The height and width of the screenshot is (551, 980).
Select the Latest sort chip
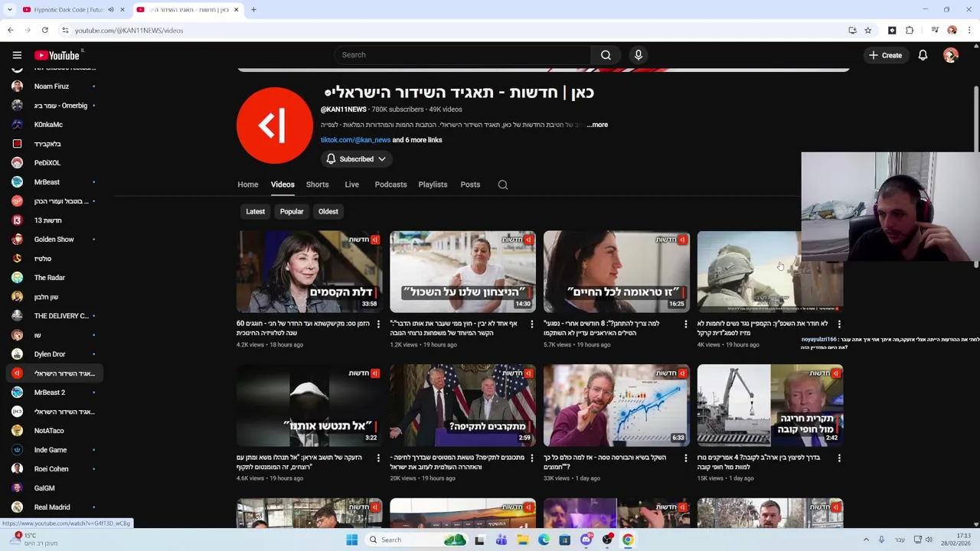click(255, 211)
